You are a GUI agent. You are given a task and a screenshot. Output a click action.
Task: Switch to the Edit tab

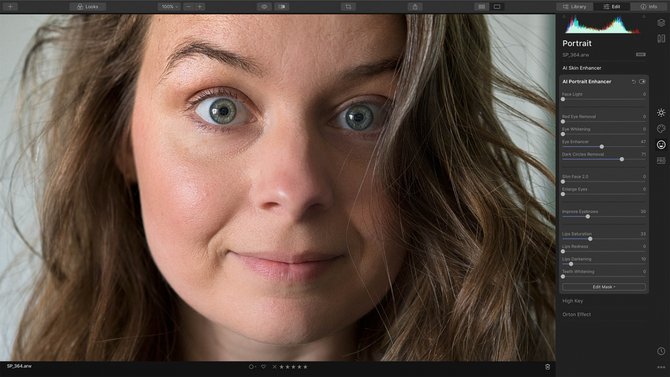612,6
